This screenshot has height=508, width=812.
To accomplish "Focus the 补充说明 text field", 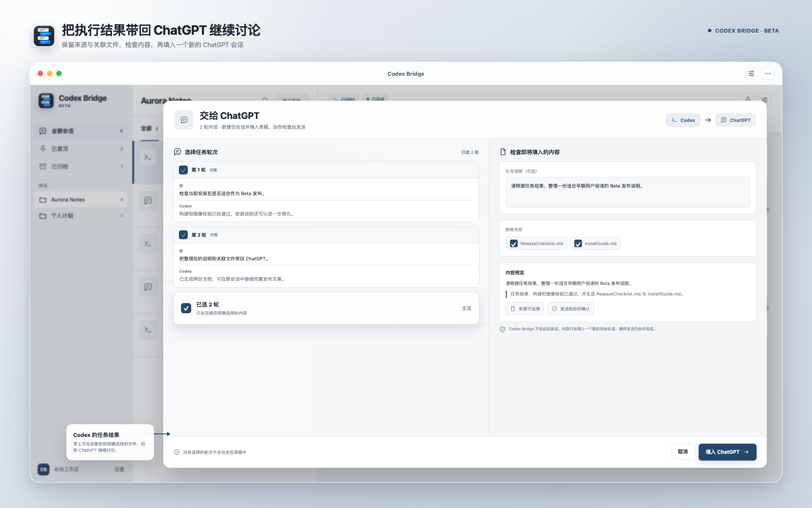I will tap(628, 192).
